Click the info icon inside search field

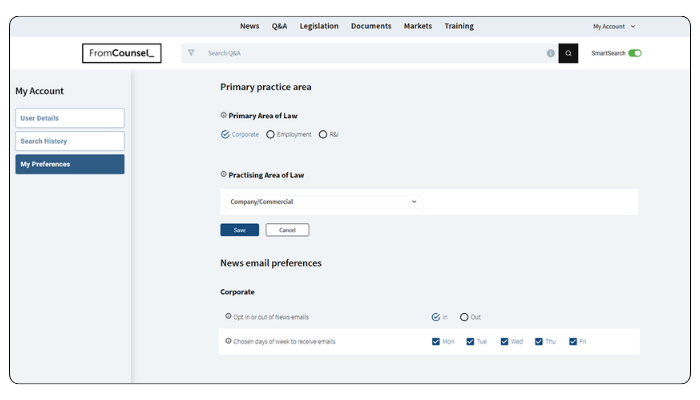click(550, 53)
